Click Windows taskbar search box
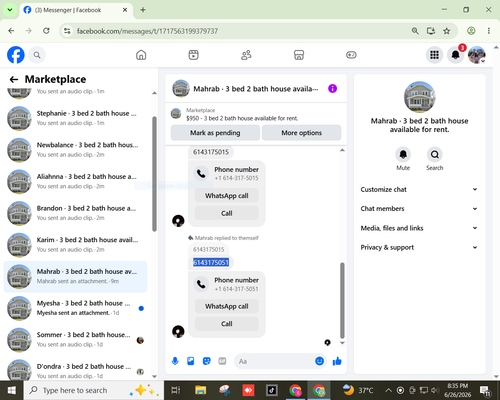The height and width of the screenshot is (400, 500). (93, 390)
